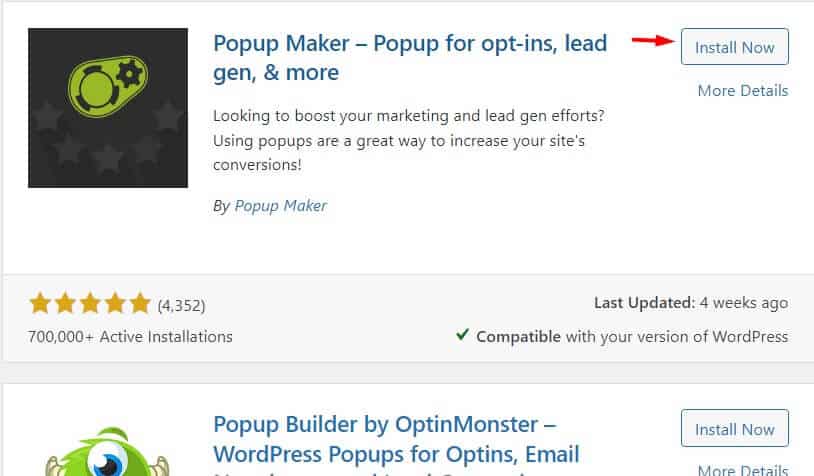Click the green compatibility checkmark icon
This screenshot has height=476, width=814.
click(x=462, y=335)
